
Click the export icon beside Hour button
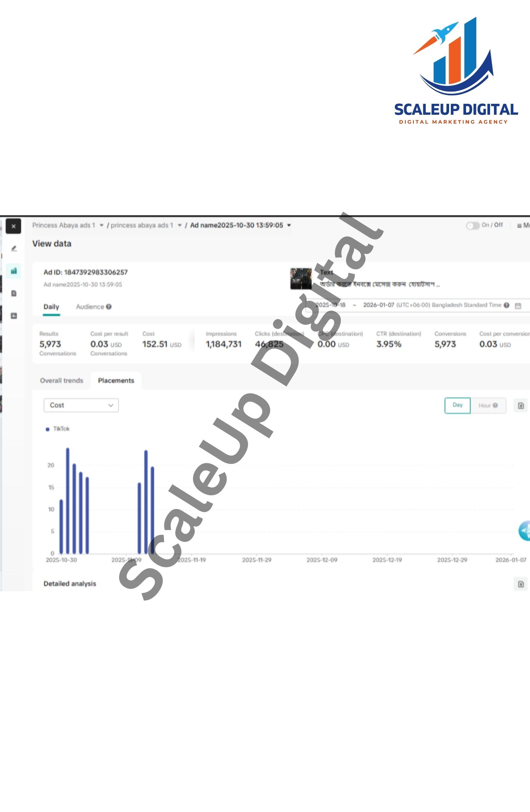coord(520,405)
